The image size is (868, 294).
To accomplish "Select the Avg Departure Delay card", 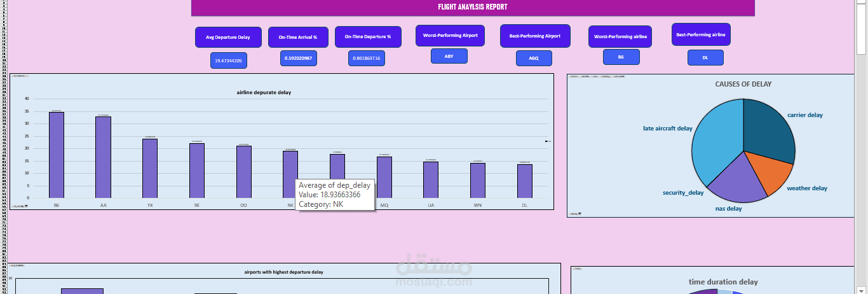I will click(x=228, y=38).
